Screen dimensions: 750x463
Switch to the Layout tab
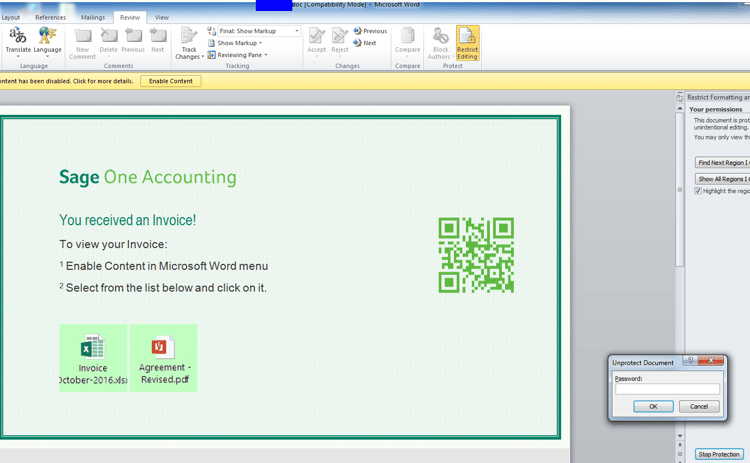pyautogui.click(x=11, y=17)
